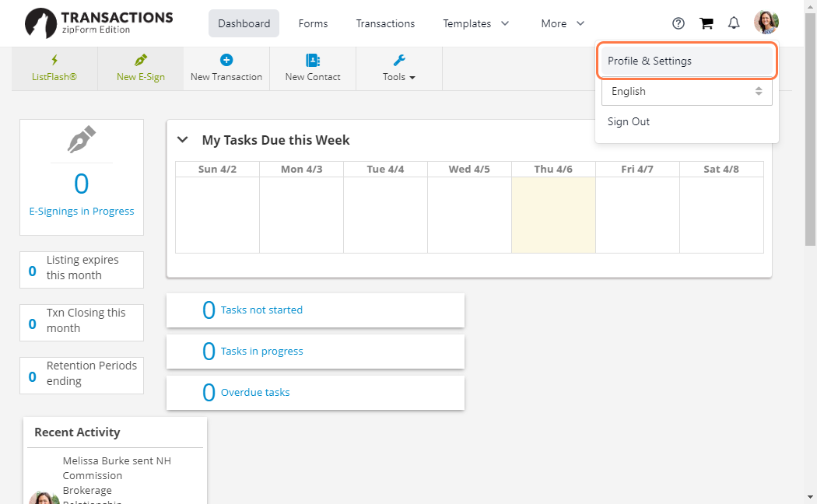Image resolution: width=817 pixels, height=504 pixels.
Task: Open E-Signings in Progress link
Action: [81, 212]
